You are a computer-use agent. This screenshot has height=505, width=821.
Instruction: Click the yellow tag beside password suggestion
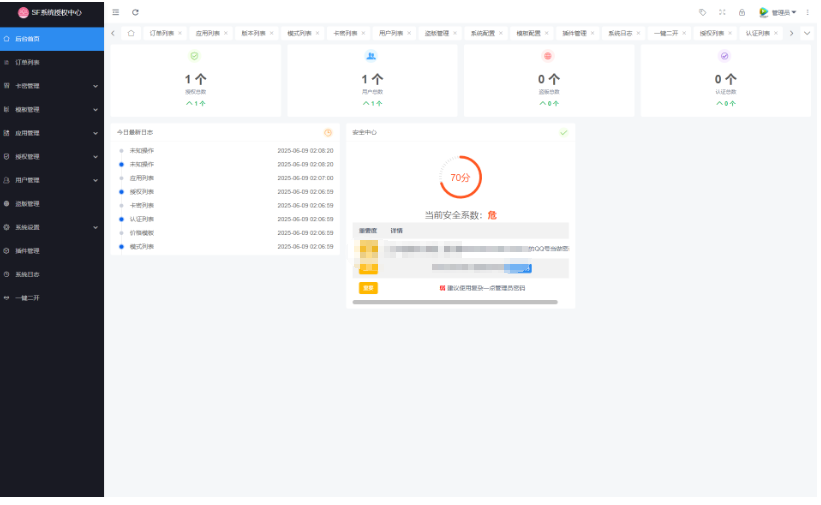(x=368, y=288)
